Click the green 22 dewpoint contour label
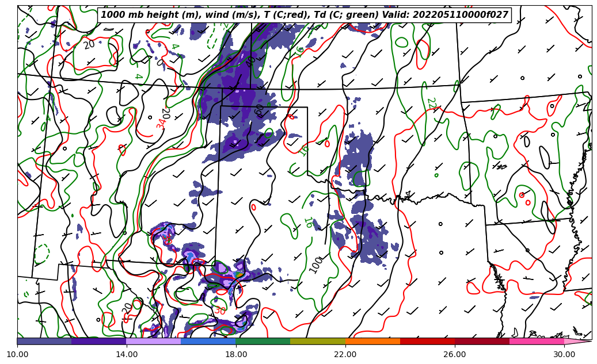Image resolution: width=597 pixels, height=364 pixels. (x=432, y=104)
